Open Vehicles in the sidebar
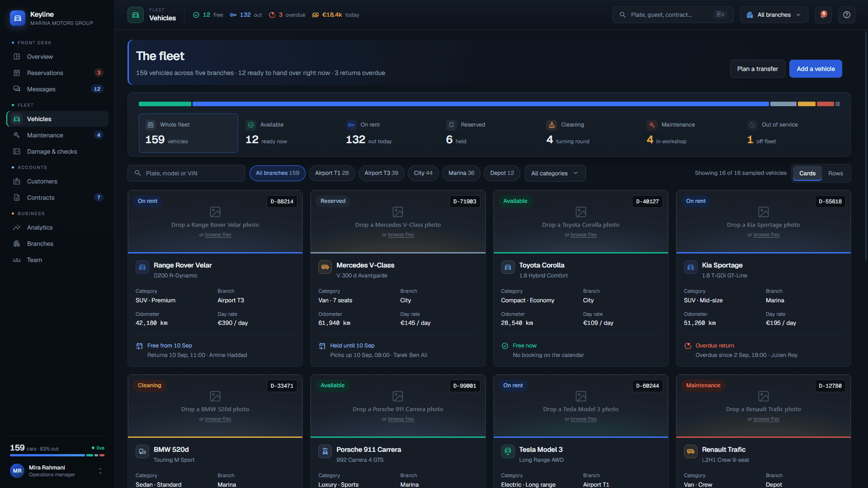 click(x=57, y=119)
